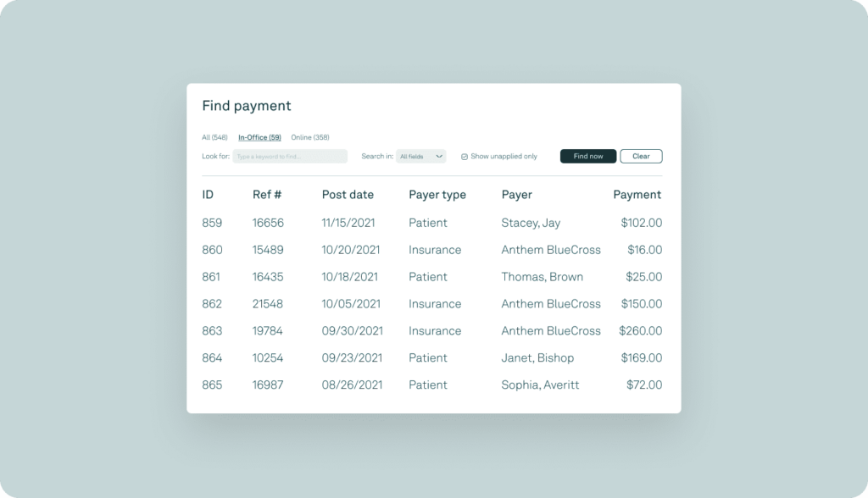Click the Clear button
The width and height of the screenshot is (868, 498).
(641, 156)
